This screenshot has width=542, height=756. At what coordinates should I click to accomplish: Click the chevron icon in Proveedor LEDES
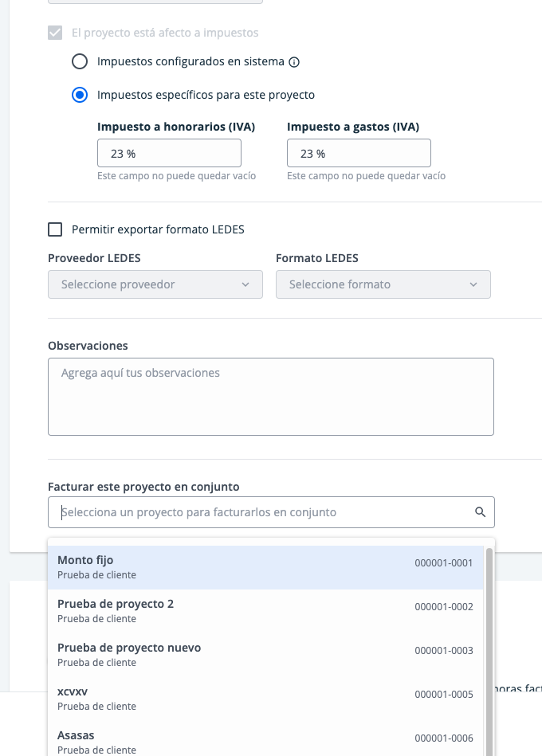[245, 284]
